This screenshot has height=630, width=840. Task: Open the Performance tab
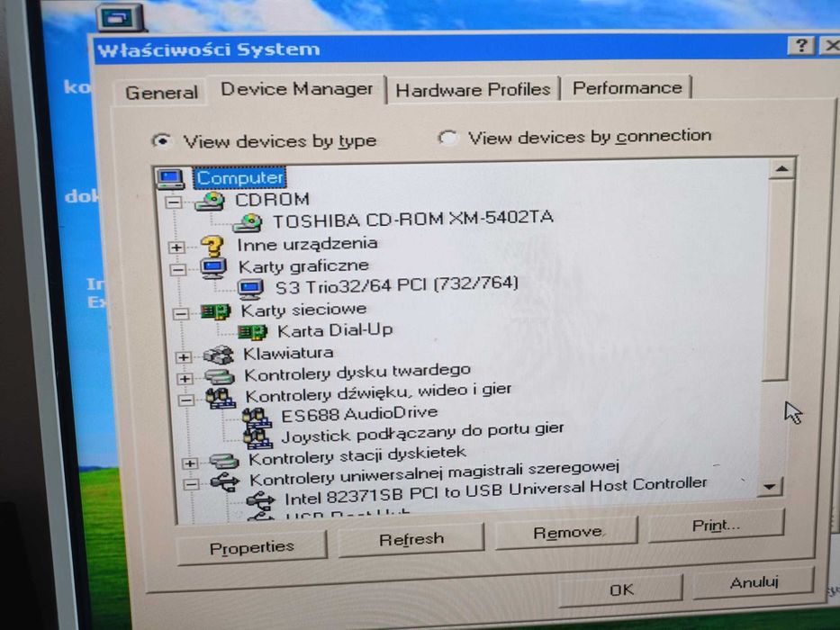(x=628, y=87)
